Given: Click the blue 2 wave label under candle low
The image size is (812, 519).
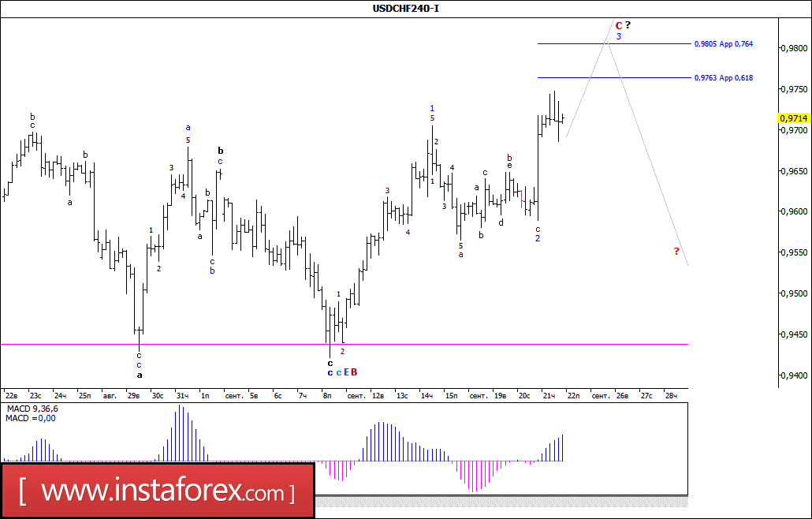Looking at the screenshot, I should point(538,238).
